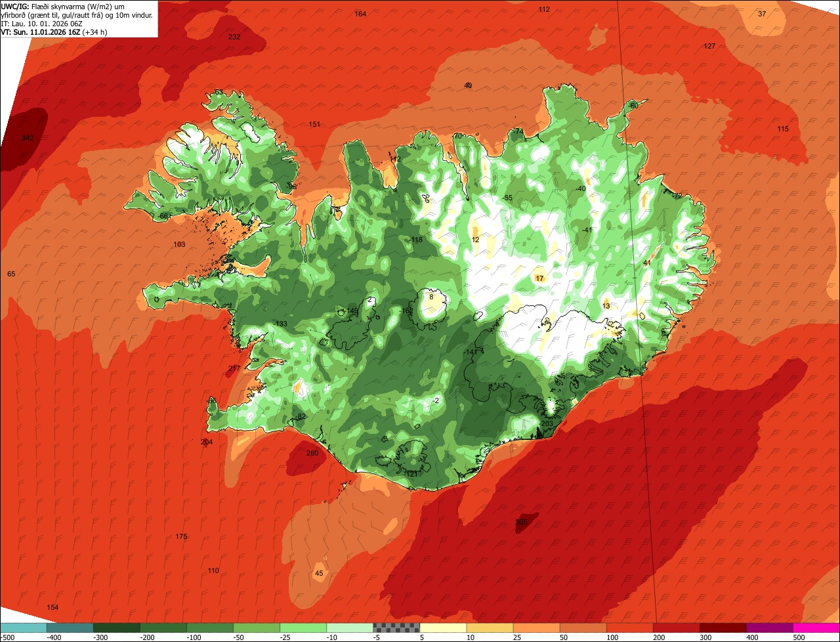Screen dimensions: 840x642
Task: Click the value 115 on the eastern sea
Action: [x=783, y=129]
